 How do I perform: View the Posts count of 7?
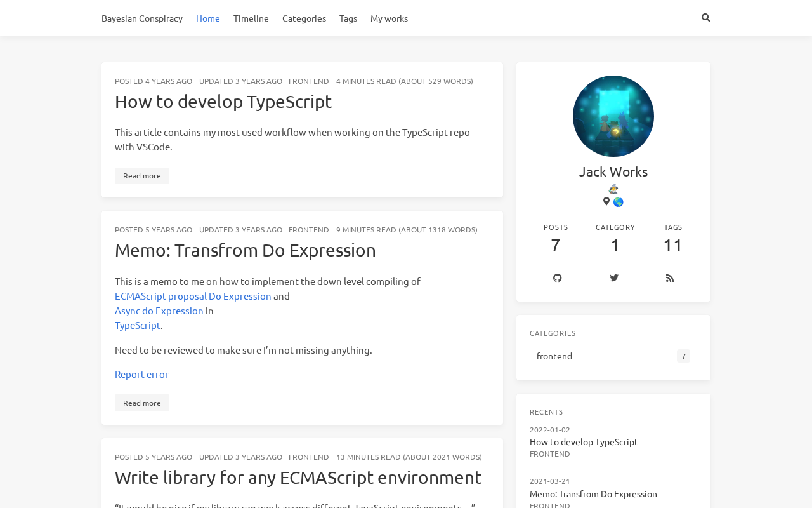556,245
